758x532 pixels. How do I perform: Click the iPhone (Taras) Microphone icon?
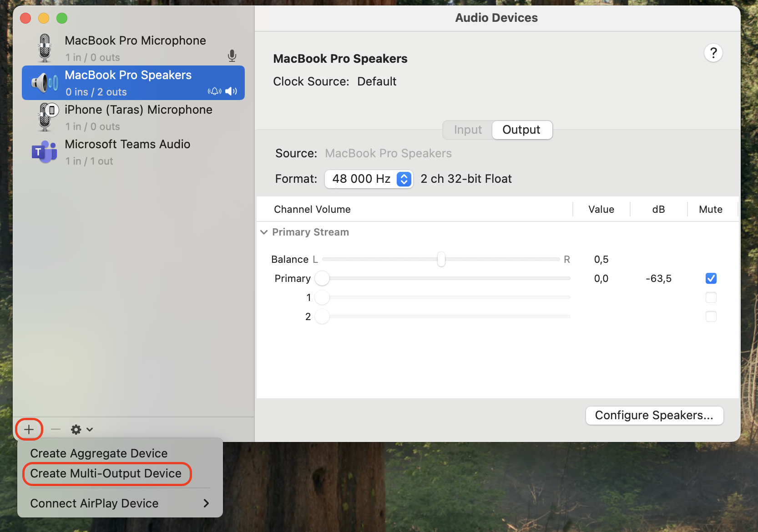pyautogui.click(x=47, y=117)
